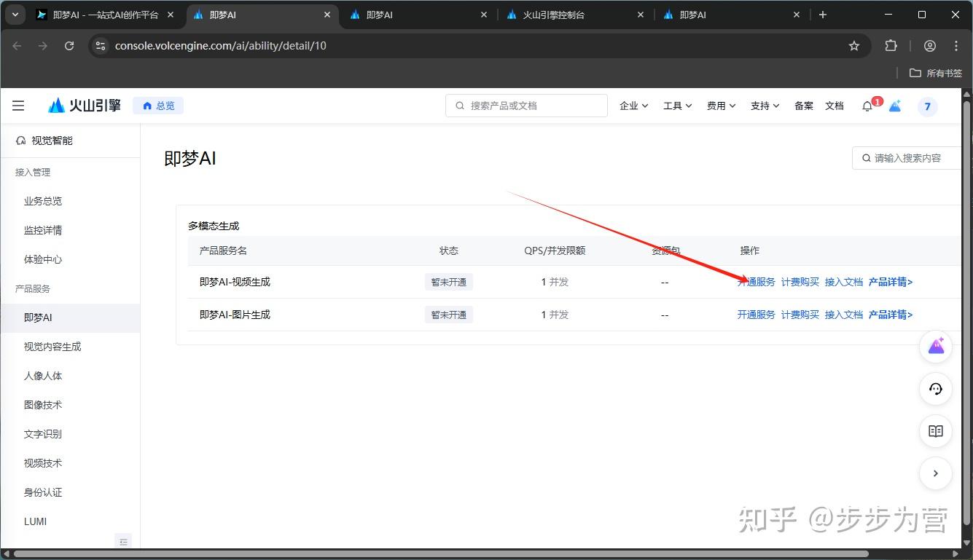Open a new browser tab

tap(823, 15)
